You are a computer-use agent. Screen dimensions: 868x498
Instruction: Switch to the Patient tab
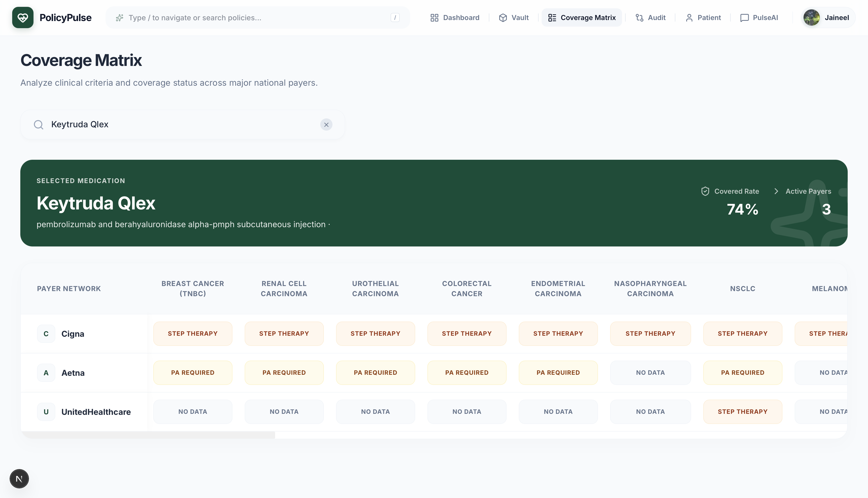[703, 17]
